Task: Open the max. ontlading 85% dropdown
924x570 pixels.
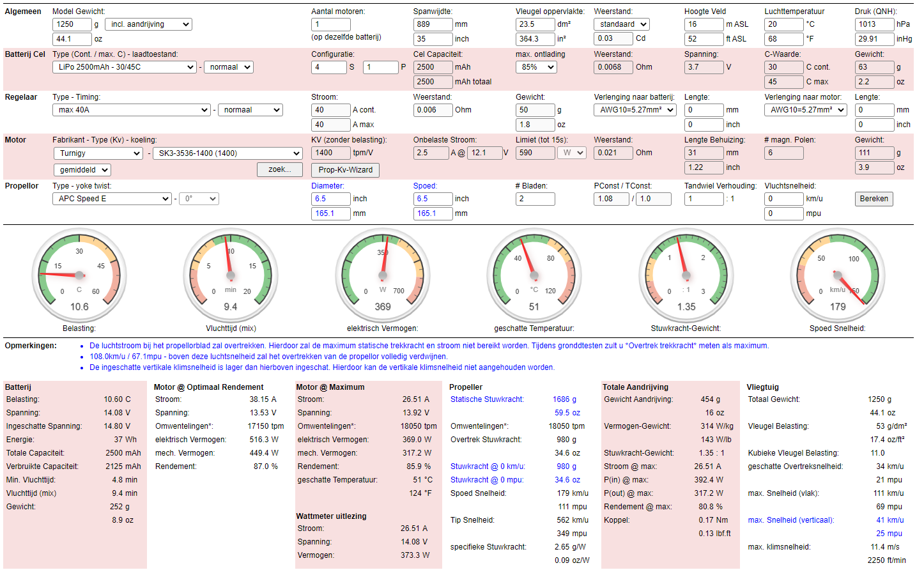Action: coord(536,67)
